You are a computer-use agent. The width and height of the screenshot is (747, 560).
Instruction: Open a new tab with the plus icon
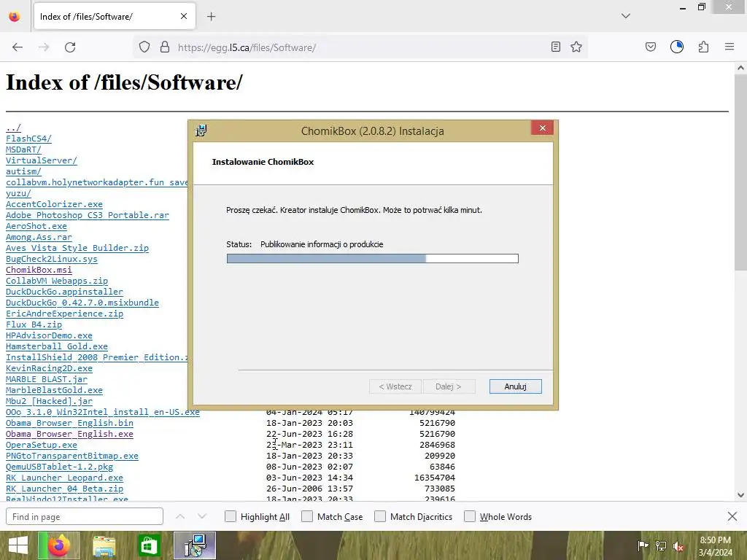coord(212,17)
